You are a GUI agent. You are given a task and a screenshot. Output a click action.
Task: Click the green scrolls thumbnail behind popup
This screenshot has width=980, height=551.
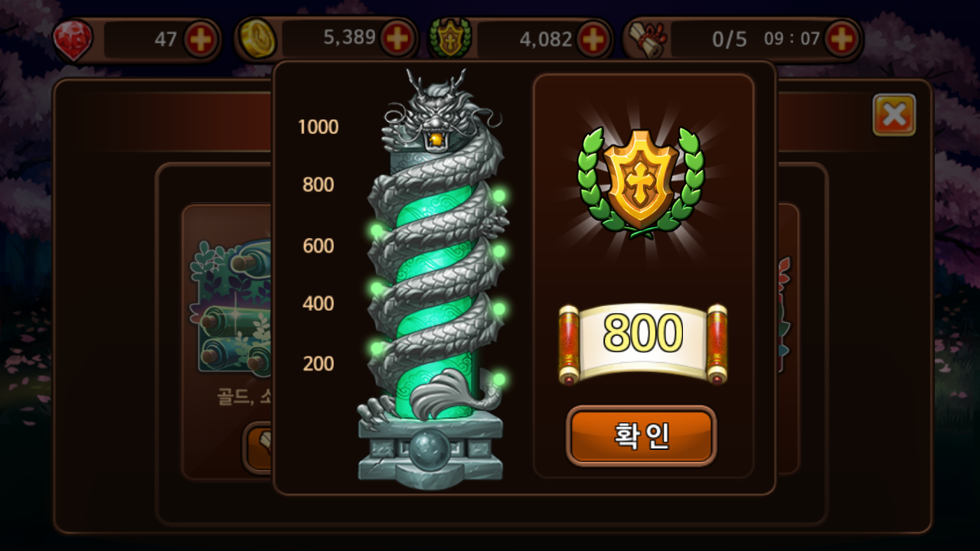(x=231, y=306)
